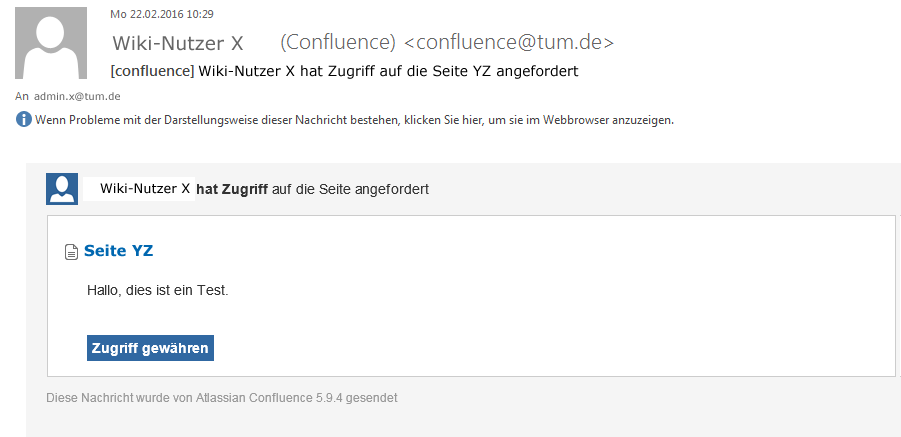This screenshot has width=901, height=437.
Task: Click the gray sender profile picture
Action: tap(57, 43)
